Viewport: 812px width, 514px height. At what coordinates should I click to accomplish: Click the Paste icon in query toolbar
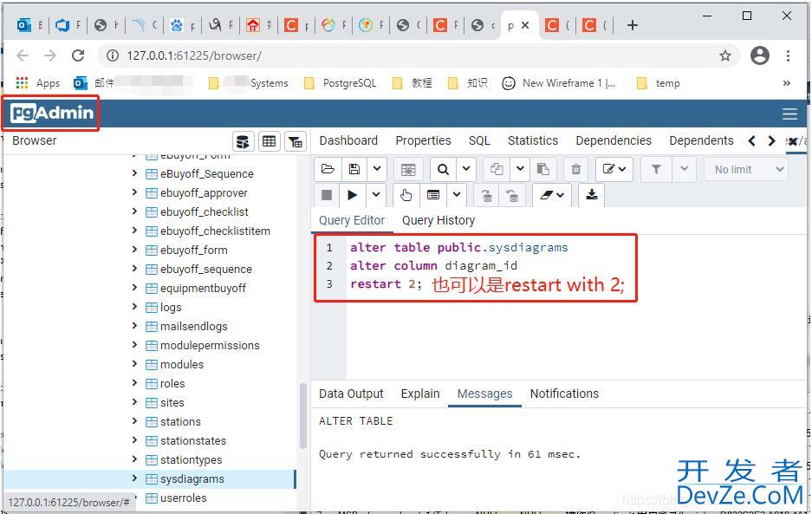click(542, 169)
